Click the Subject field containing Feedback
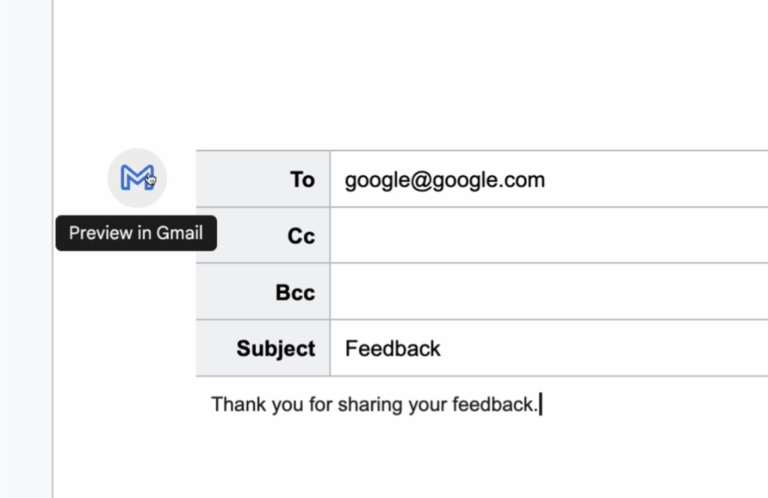The image size is (768, 498). (549, 348)
